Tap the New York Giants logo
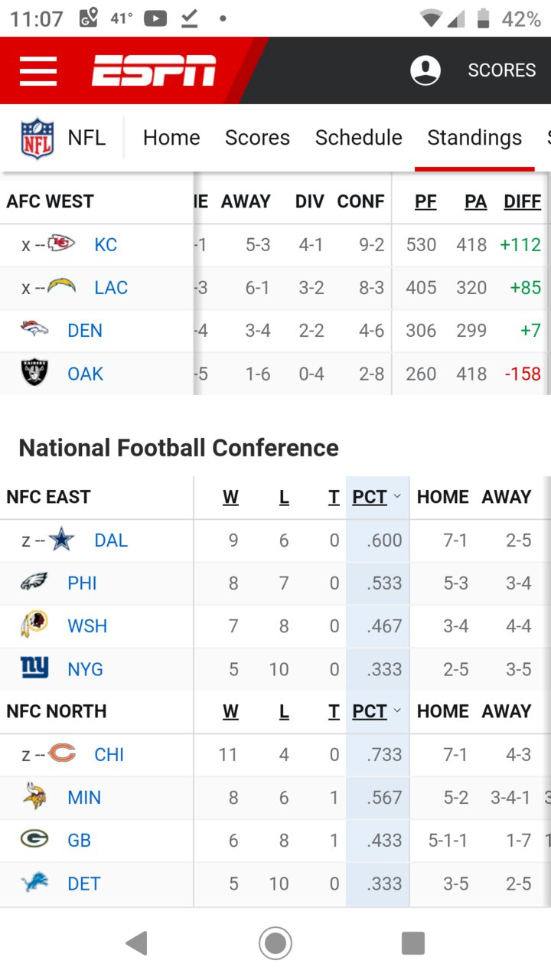This screenshot has width=551, height=980. (x=34, y=668)
